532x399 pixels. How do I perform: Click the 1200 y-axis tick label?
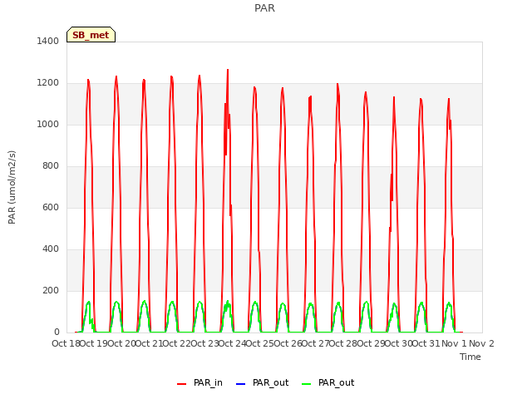48,83
